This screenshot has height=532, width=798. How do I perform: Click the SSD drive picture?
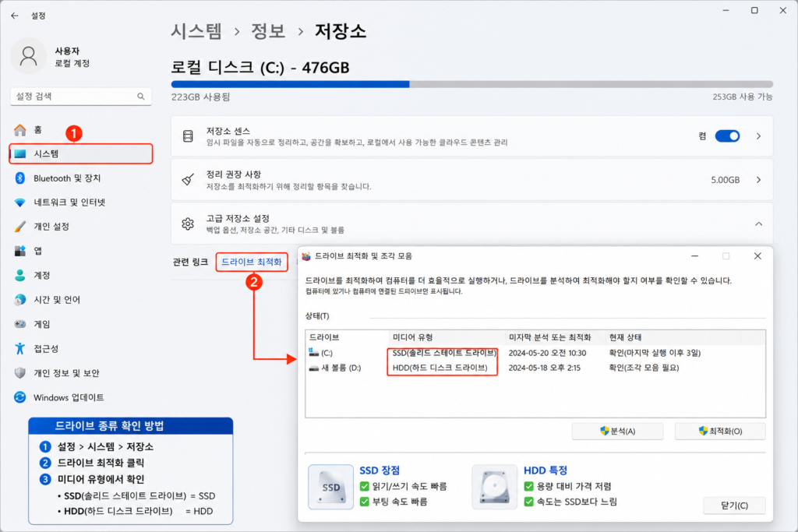click(x=330, y=487)
